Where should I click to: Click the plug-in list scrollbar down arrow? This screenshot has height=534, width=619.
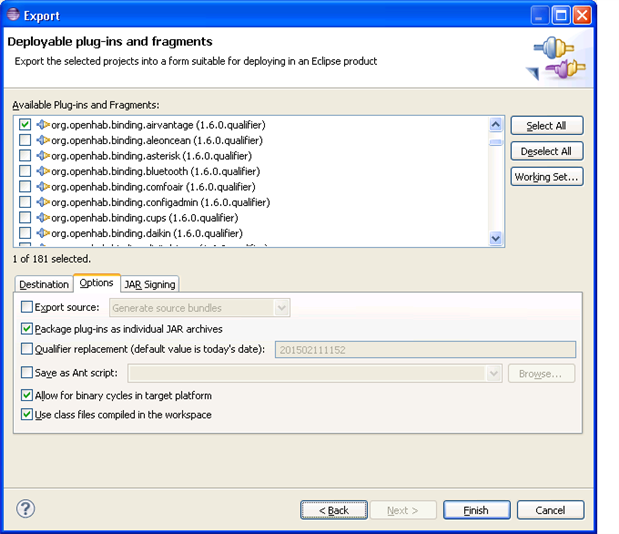[x=495, y=238]
